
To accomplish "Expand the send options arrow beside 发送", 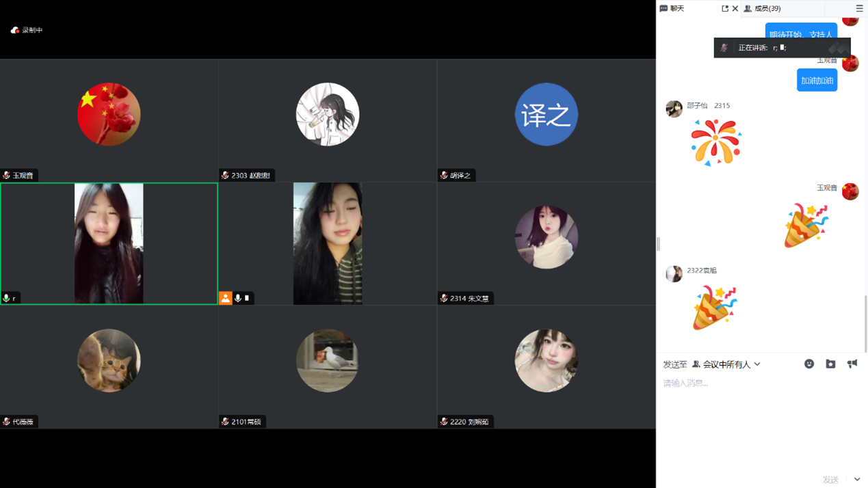I will click(x=857, y=480).
